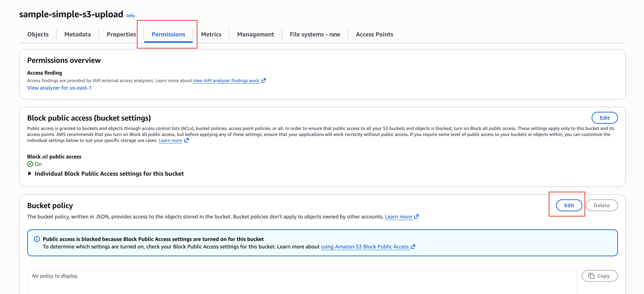Click the green On status check icon
Image resolution: width=644 pixels, height=294 pixels.
(x=30, y=164)
